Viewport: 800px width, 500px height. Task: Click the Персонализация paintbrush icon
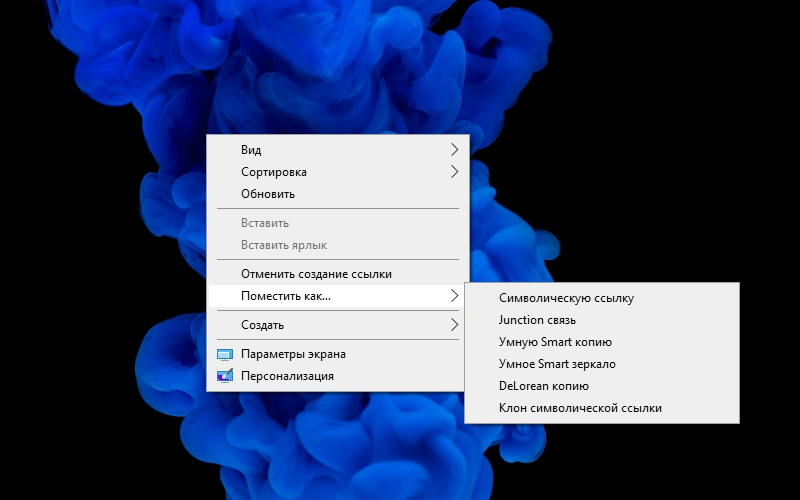click(x=225, y=376)
